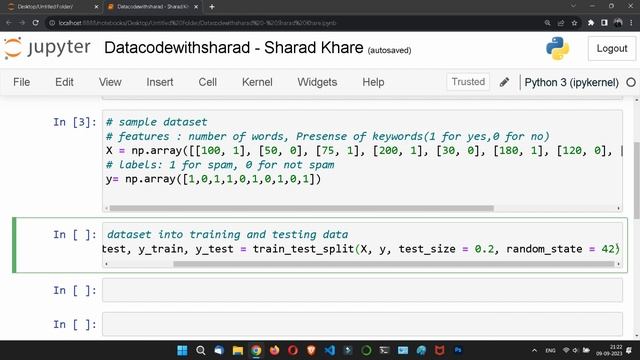Switch to Google Chrome on the taskbar

(x=256, y=350)
